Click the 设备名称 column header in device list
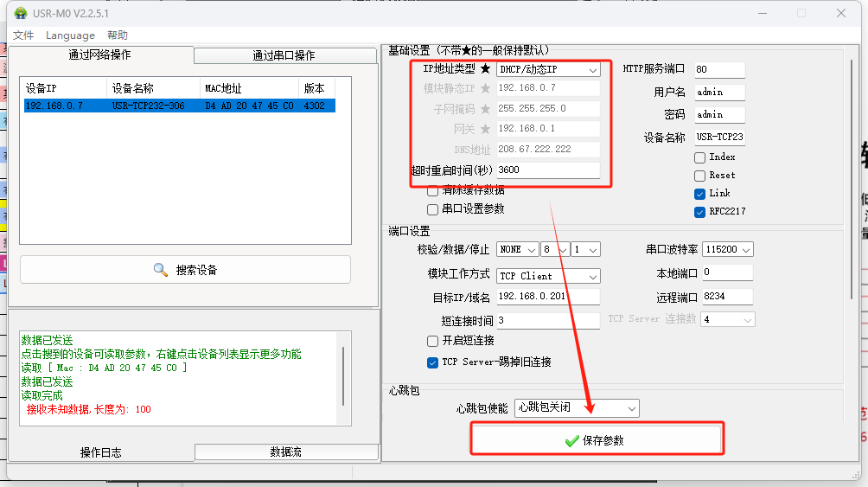Image resolution: width=868 pixels, height=487 pixels. coord(153,88)
